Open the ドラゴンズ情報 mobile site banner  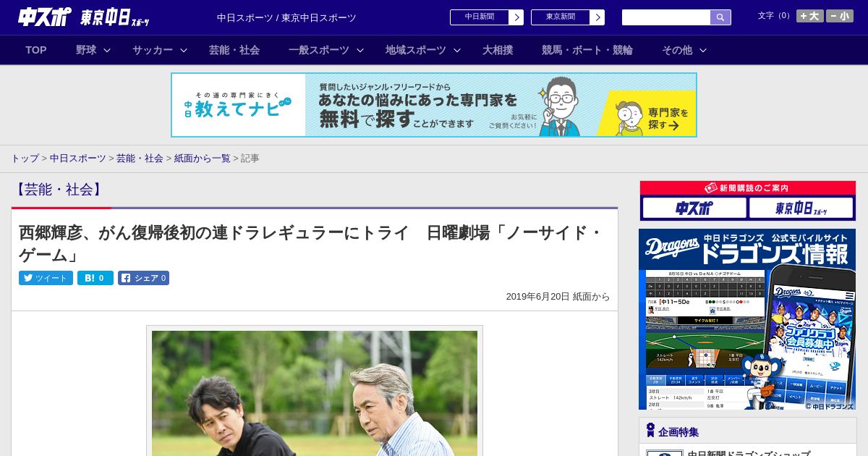coord(747,319)
